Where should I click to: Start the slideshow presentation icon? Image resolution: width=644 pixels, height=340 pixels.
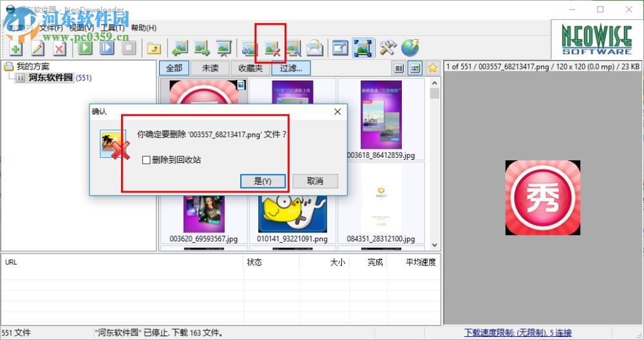point(224,48)
